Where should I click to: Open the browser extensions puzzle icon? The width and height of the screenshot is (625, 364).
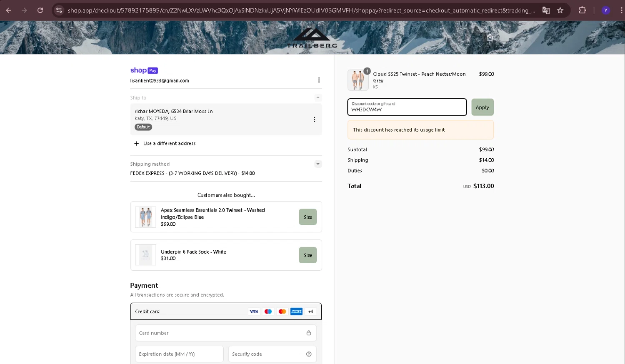582,10
